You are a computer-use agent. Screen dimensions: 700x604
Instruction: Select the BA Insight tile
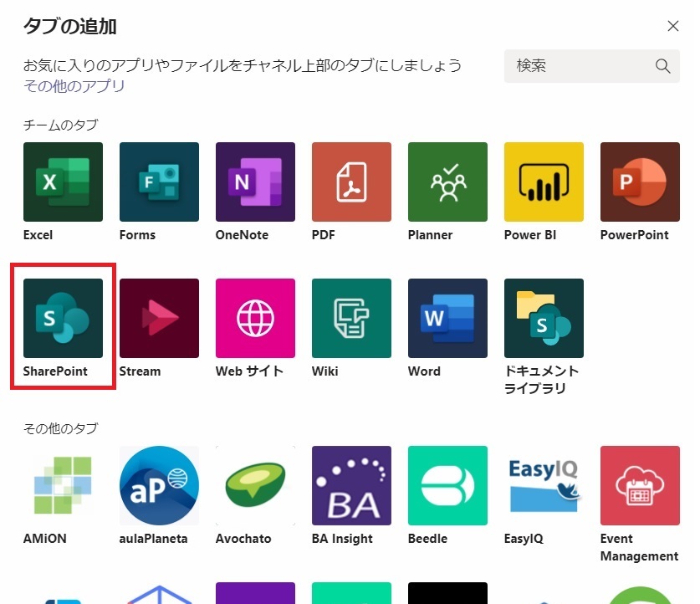click(351, 485)
